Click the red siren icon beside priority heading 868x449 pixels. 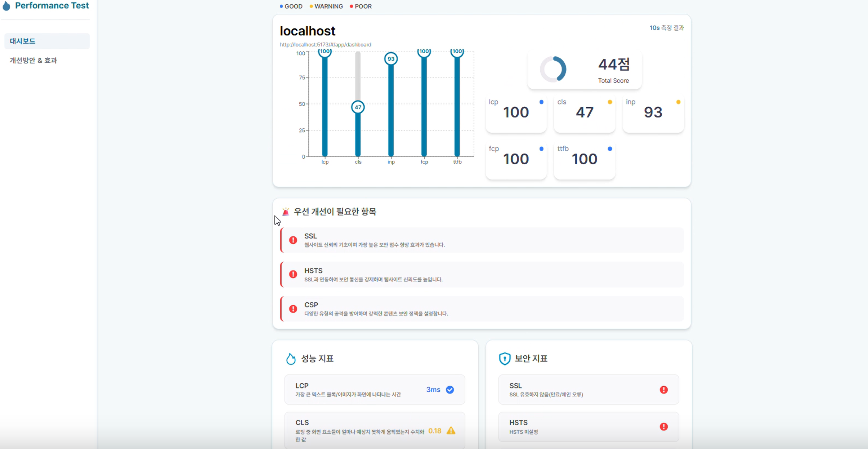point(286,212)
